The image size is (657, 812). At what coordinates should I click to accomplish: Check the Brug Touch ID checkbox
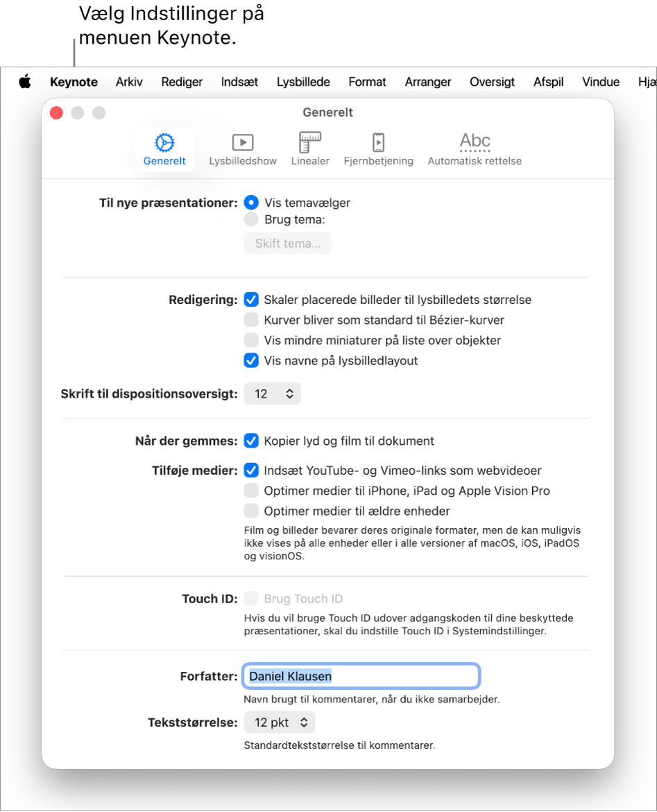(x=251, y=599)
